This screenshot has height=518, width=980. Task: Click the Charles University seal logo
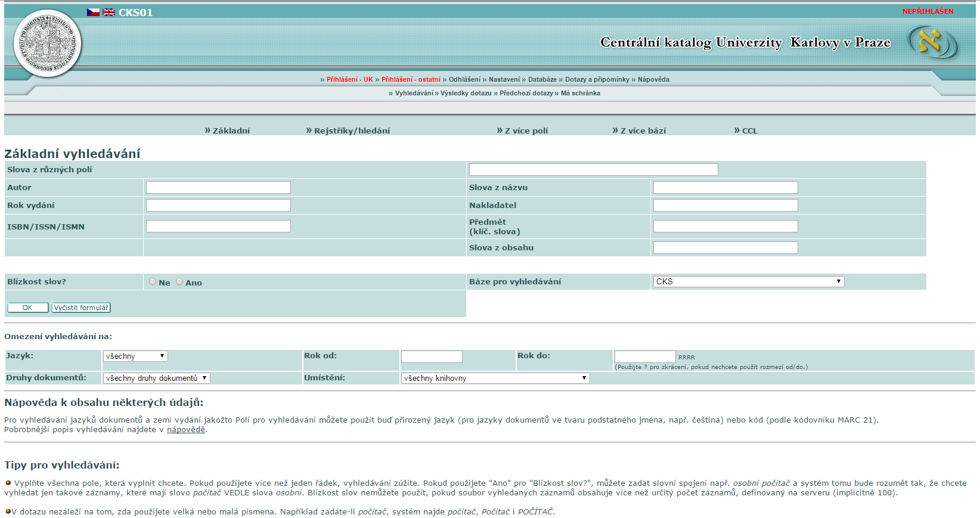tap(48, 44)
